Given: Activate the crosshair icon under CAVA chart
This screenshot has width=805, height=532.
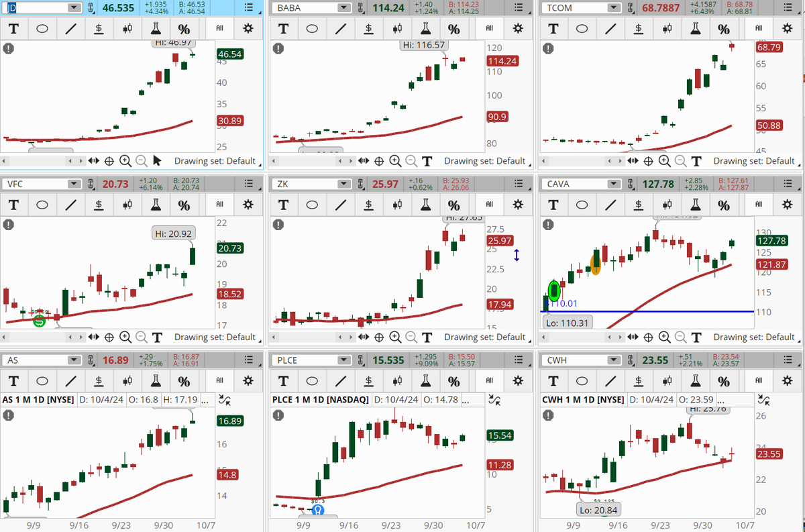Looking at the screenshot, I should point(649,337).
